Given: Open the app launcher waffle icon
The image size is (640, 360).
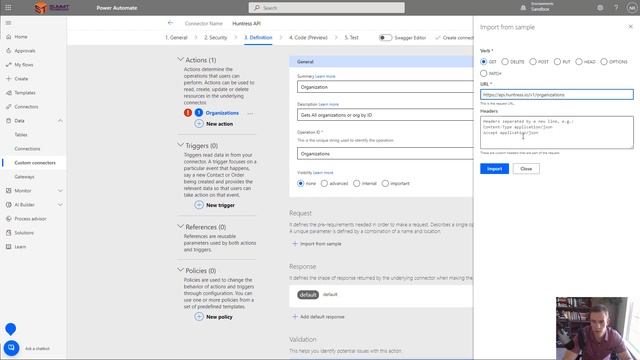Looking at the screenshot, I should (8, 7).
